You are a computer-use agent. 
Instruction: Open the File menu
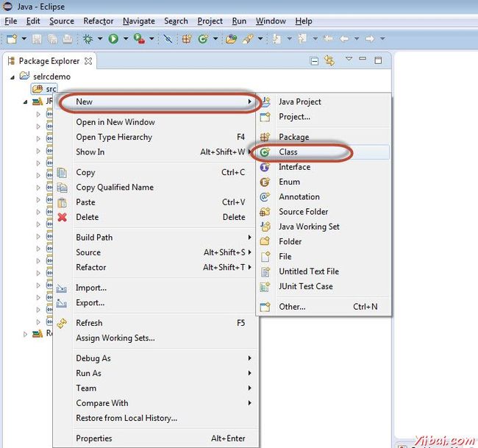11,21
